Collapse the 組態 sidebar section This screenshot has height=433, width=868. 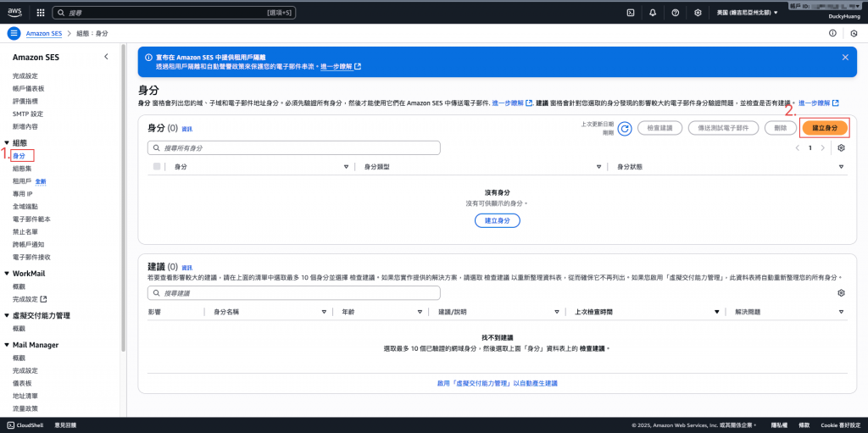click(7, 143)
